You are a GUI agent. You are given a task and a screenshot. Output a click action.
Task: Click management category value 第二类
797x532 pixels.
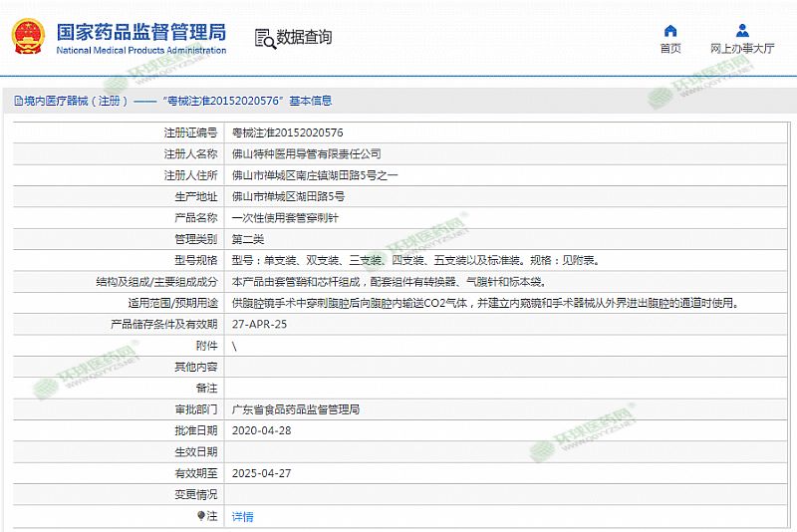click(248, 238)
